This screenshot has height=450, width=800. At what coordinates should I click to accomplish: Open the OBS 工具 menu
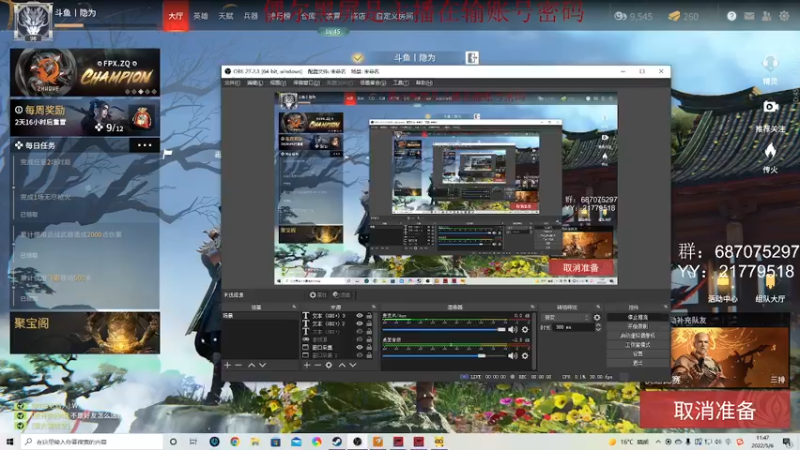(401, 83)
